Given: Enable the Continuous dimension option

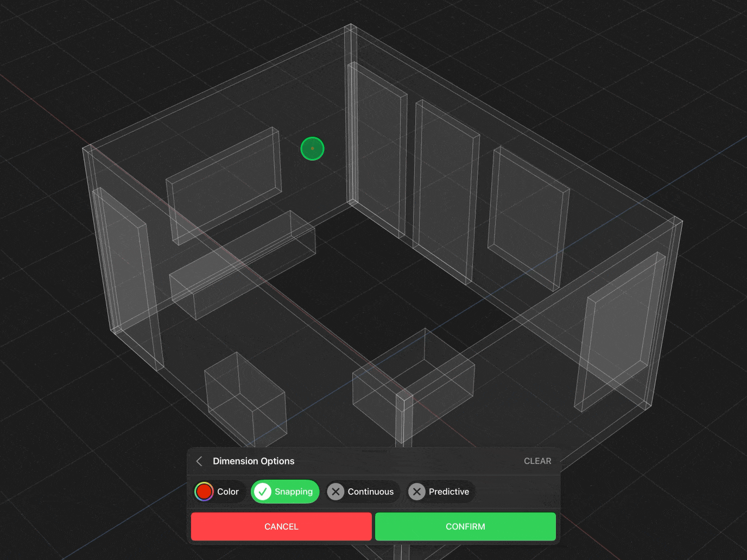Looking at the screenshot, I should 363,492.
